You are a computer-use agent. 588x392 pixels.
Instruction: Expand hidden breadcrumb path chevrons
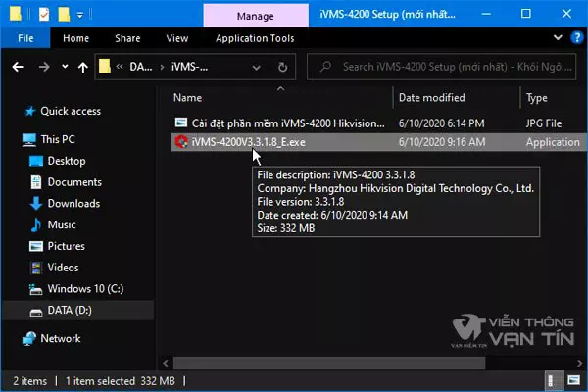(120, 67)
